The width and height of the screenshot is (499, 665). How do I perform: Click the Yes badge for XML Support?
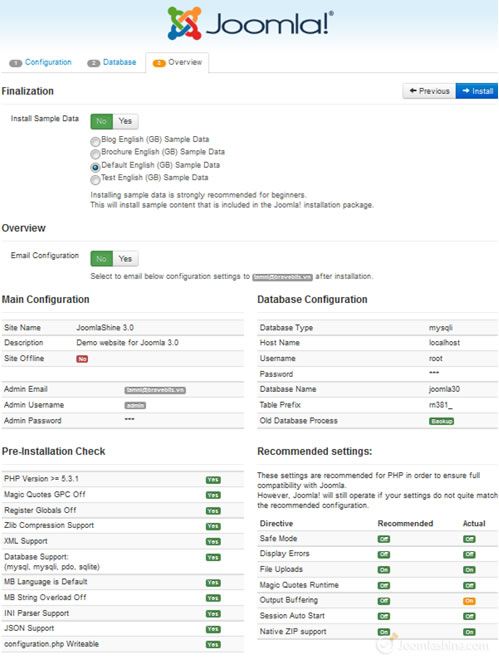[x=213, y=542]
